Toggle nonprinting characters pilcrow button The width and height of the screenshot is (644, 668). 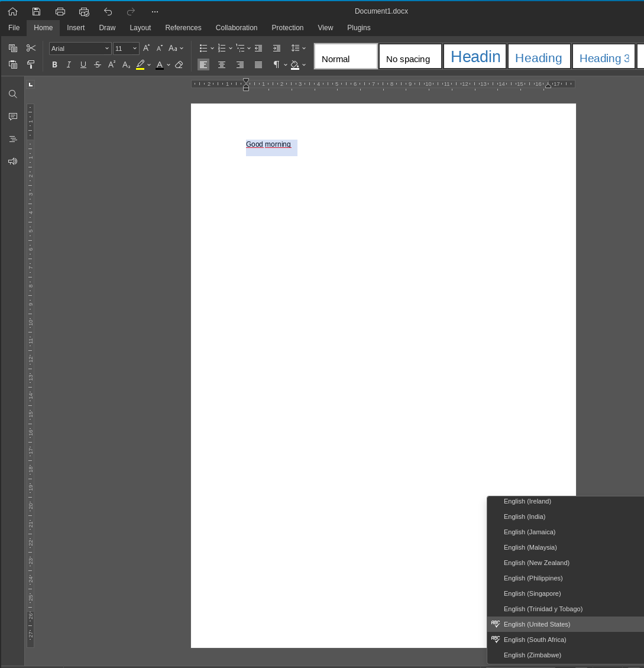tap(276, 64)
